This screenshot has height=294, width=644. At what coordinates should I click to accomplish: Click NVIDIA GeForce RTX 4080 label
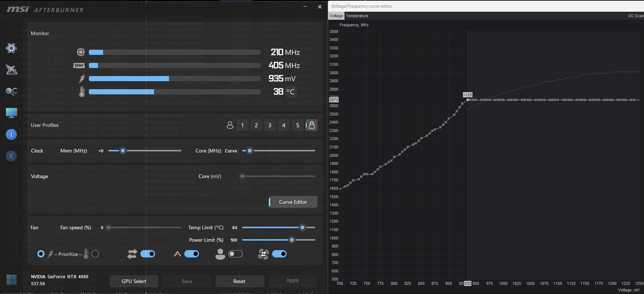(x=60, y=277)
